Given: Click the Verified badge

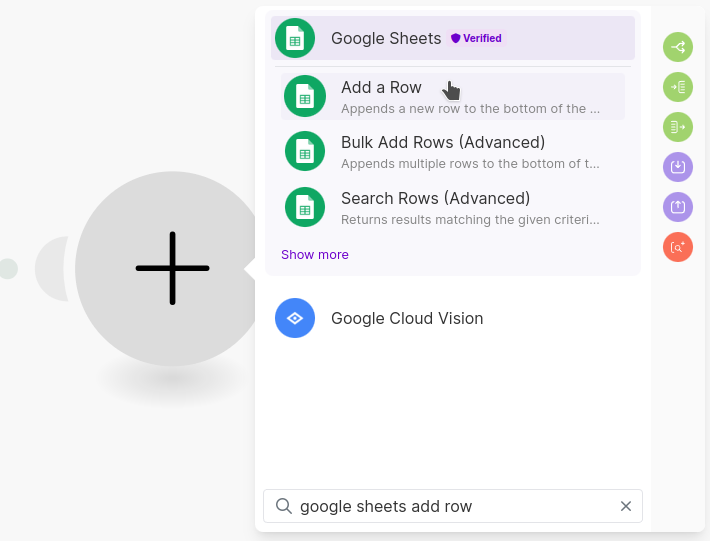Looking at the screenshot, I should [x=476, y=38].
